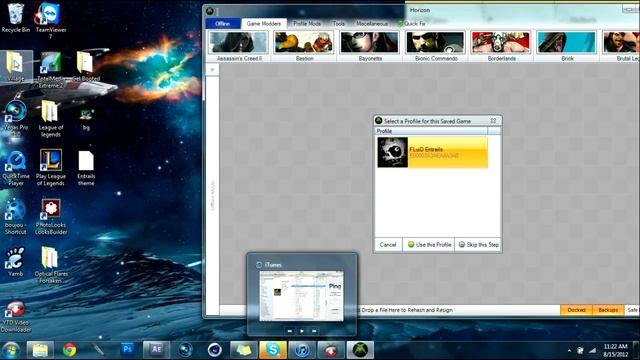Click the taskbar clock showing 11:22 AM
640x360 pixels.
coord(616,350)
